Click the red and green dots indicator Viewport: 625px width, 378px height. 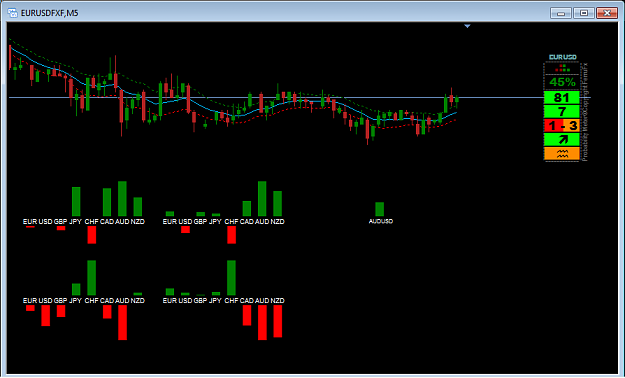point(562,68)
